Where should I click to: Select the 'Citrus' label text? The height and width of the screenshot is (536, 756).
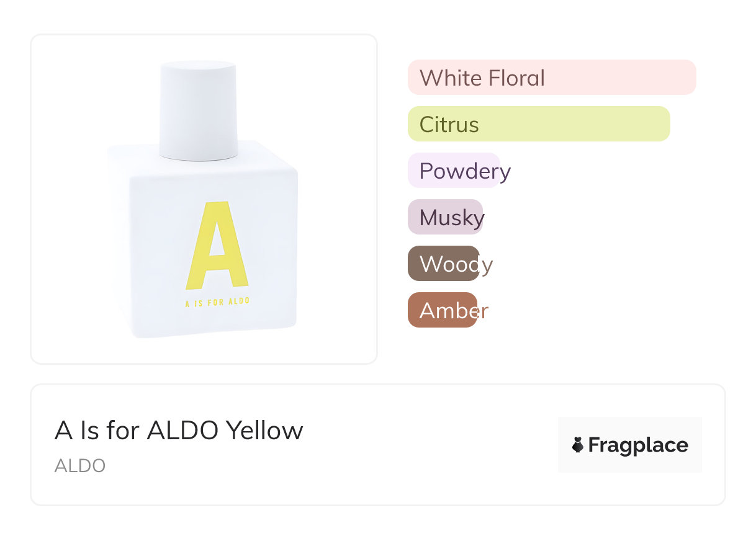[x=449, y=125]
